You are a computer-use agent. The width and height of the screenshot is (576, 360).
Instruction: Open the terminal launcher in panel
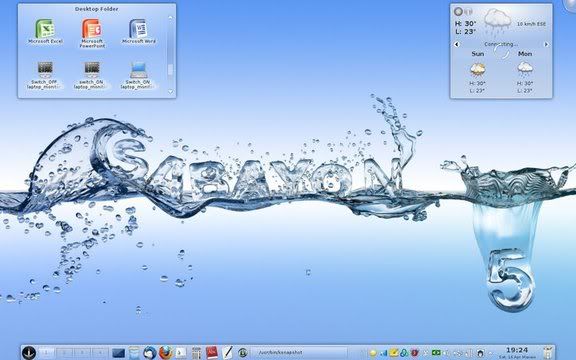point(180,353)
